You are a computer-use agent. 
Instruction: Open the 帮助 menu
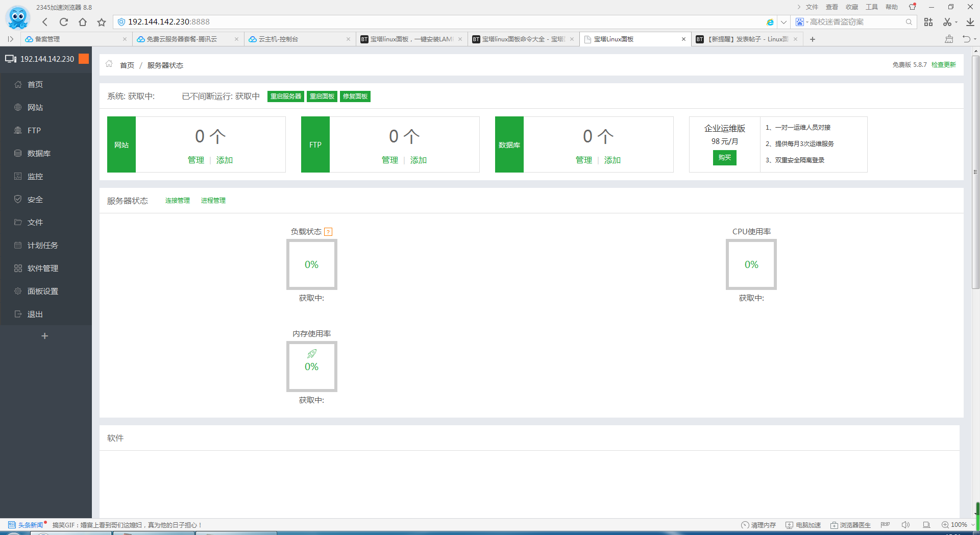[x=892, y=7]
